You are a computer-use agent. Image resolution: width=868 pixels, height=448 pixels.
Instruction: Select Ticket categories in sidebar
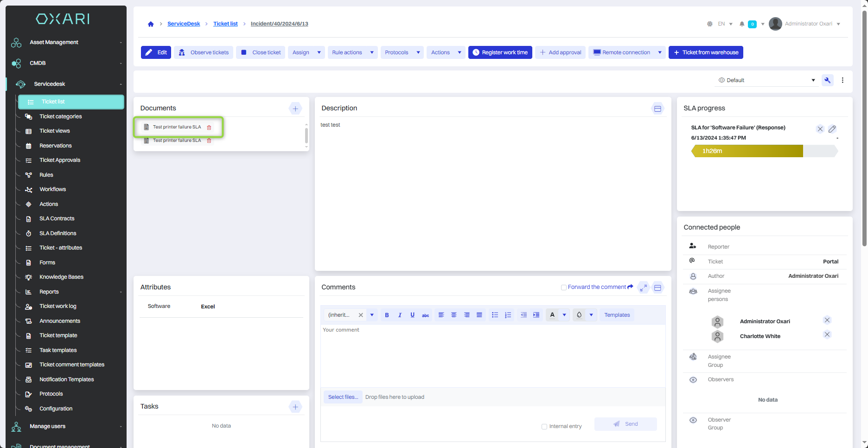(x=60, y=116)
